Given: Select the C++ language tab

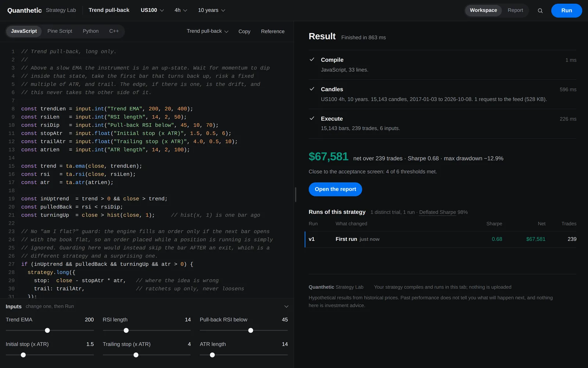Looking at the screenshot, I should coord(114,31).
